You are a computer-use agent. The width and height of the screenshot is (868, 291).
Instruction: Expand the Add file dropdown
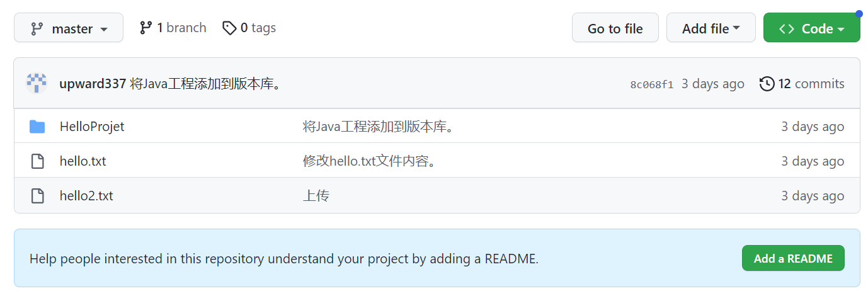(711, 28)
